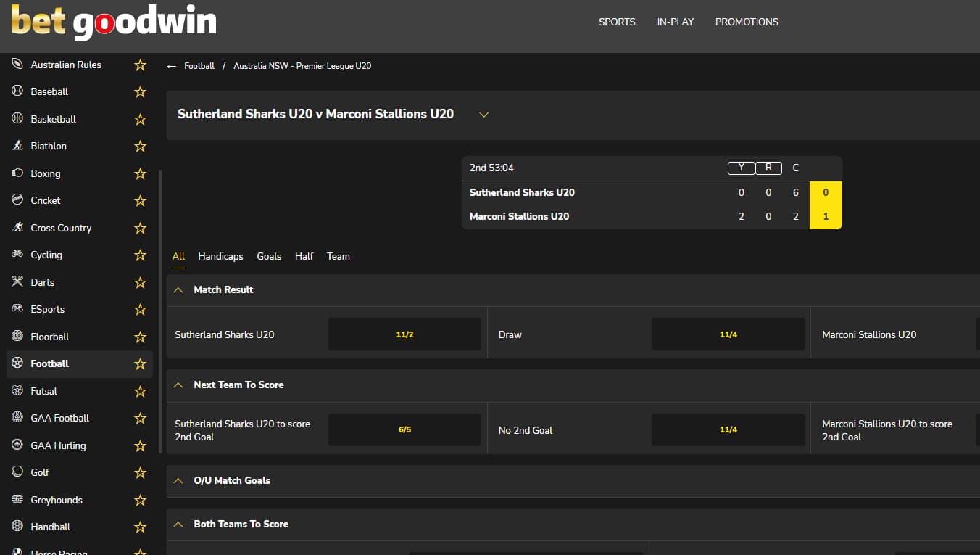The image size is (980, 555).
Task: Click the Boxing glove sport icon
Action: point(17,173)
